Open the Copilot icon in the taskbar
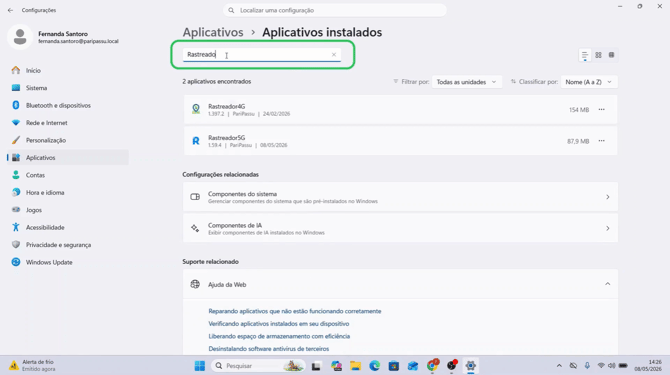 pyautogui.click(x=336, y=366)
